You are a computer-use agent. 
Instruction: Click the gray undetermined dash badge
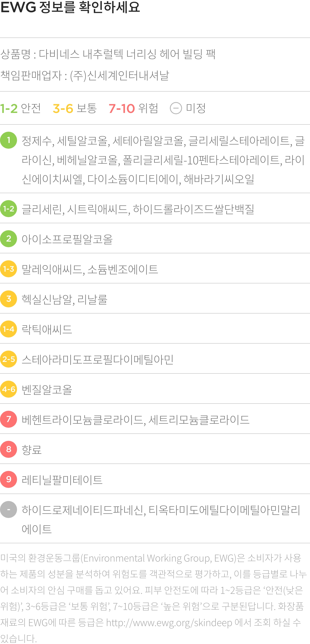coord(9,509)
